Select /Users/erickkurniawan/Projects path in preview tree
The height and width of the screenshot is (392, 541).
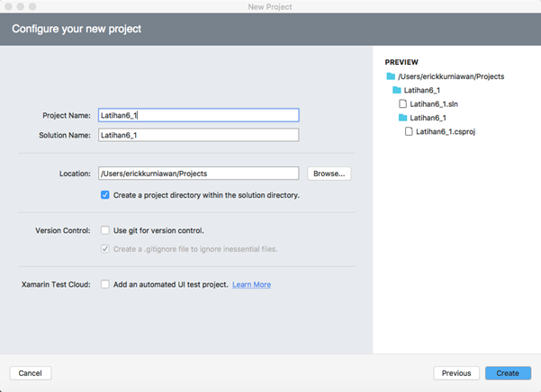(451, 76)
